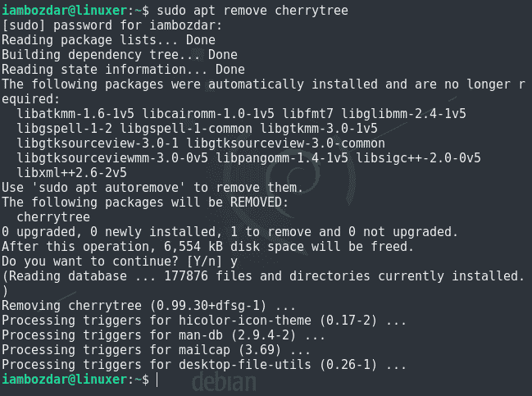Click the 'Reading package lists... Done' line
532x396 pixels.
108,40
